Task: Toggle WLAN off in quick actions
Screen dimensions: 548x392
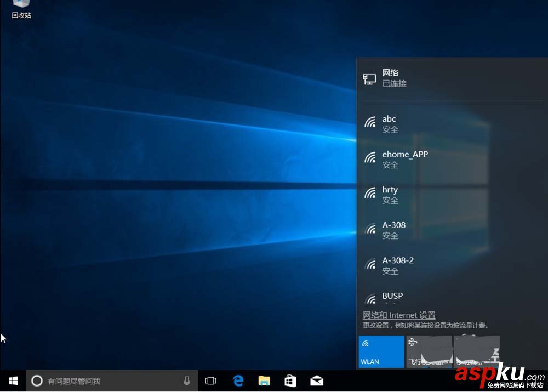Action: pyautogui.click(x=381, y=351)
